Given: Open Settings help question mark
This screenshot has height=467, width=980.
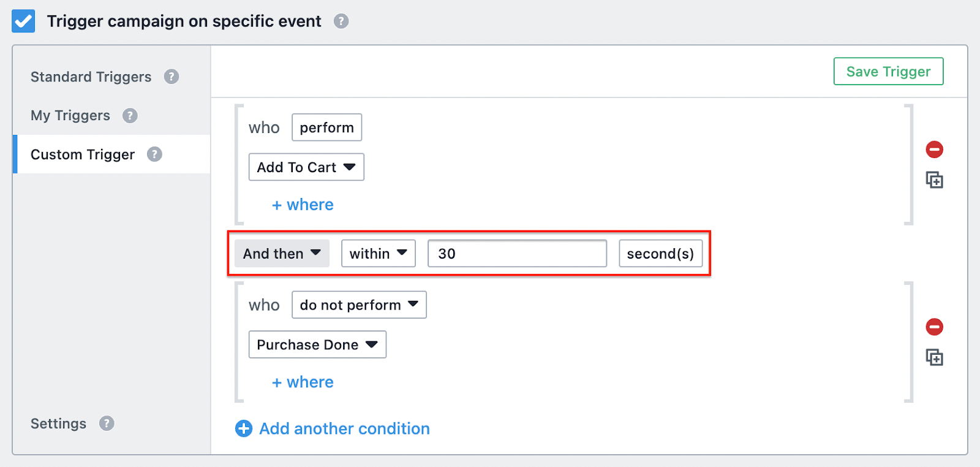Looking at the screenshot, I should pos(107,423).
